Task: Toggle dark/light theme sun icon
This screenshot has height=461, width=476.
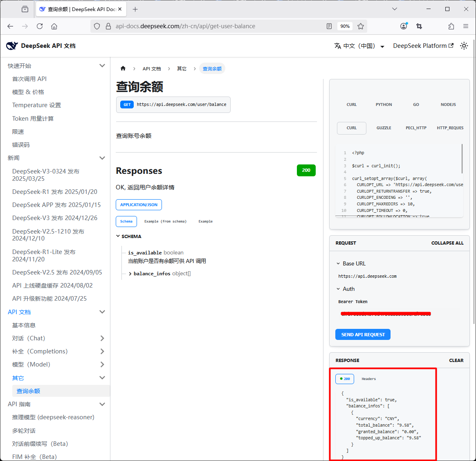Action: pyautogui.click(x=464, y=46)
